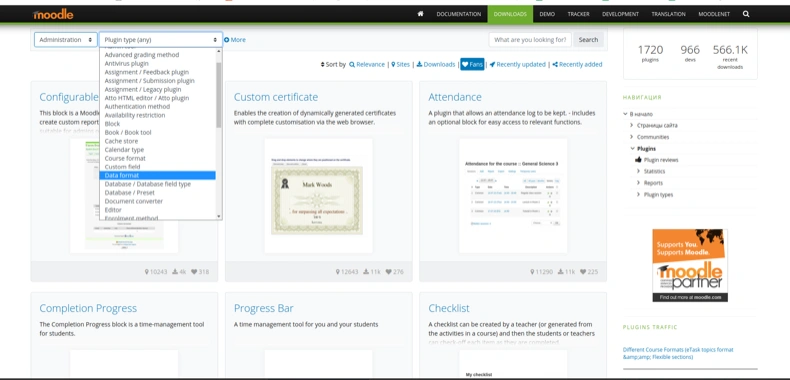The height and width of the screenshot is (380, 790).
Task: Expand Communities in navigation tree
Action: [x=632, y=137]
